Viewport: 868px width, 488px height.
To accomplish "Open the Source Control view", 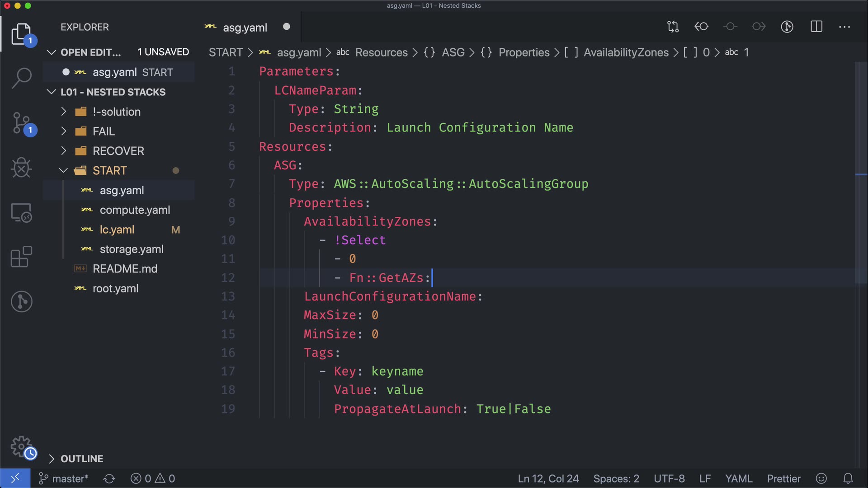I will (21, 123).
